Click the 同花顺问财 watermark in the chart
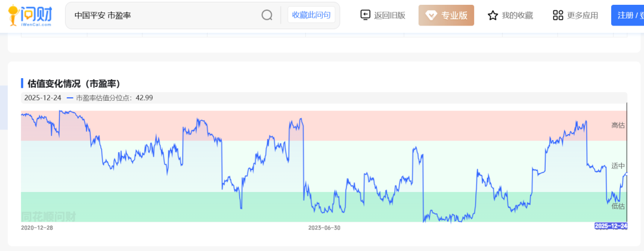Image resolution: width=644 pixels, height=251 pixels. (x=48, y=216)
